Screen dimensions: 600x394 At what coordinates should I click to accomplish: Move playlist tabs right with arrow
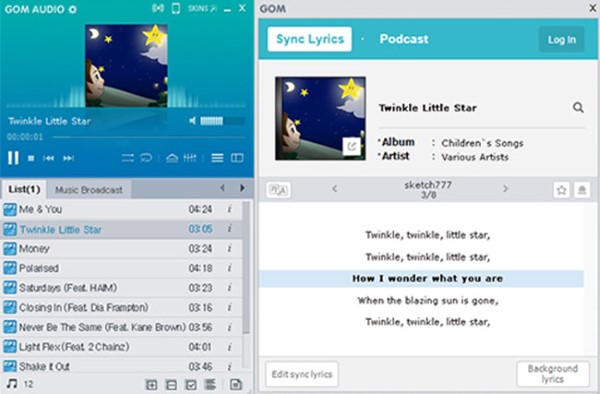click(242, 188)
